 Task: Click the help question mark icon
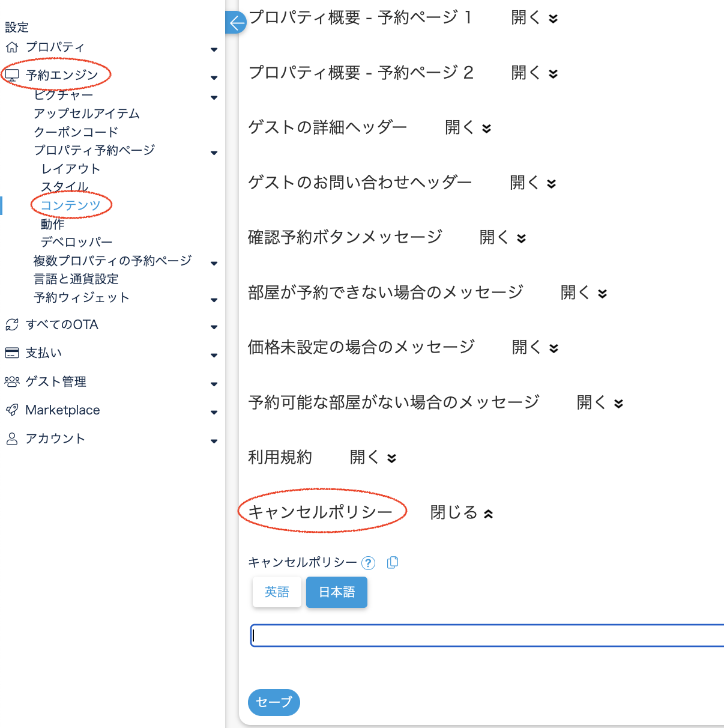pos(368,563)
